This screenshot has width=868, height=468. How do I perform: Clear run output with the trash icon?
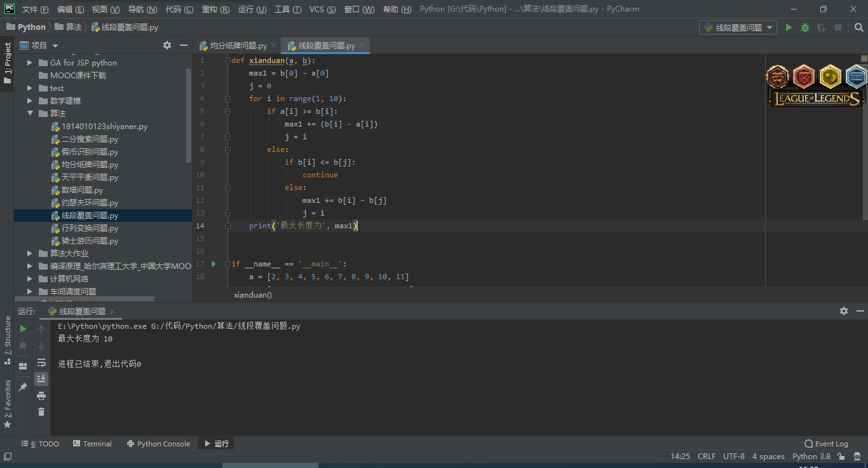click(x=41, y=412)
